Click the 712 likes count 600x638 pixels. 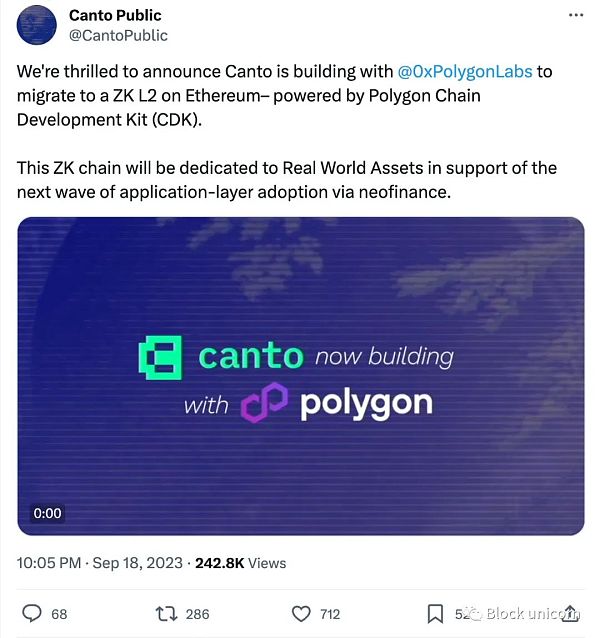tap(330, 614)
